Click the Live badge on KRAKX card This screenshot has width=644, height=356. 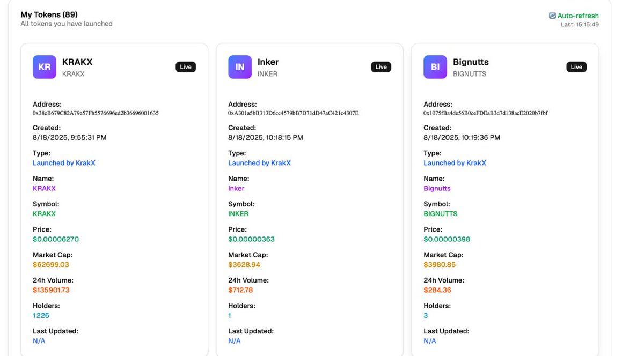[186, 67]
